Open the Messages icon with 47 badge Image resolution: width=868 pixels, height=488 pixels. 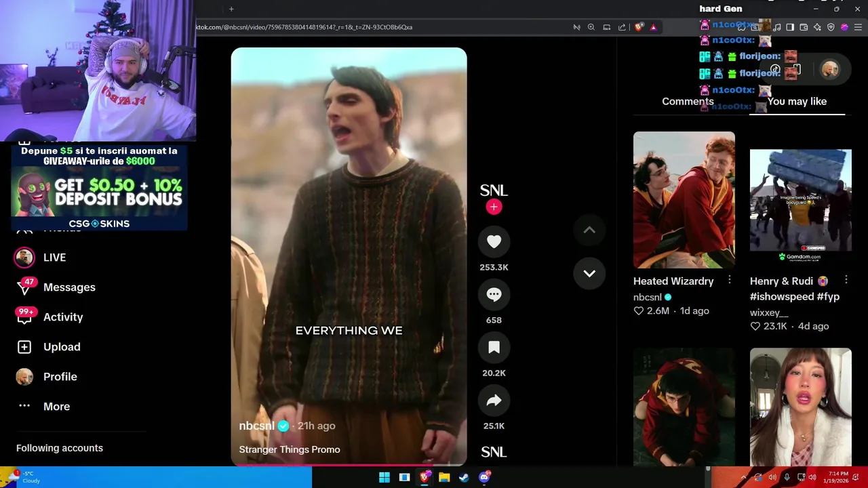[x=24, y=287]
